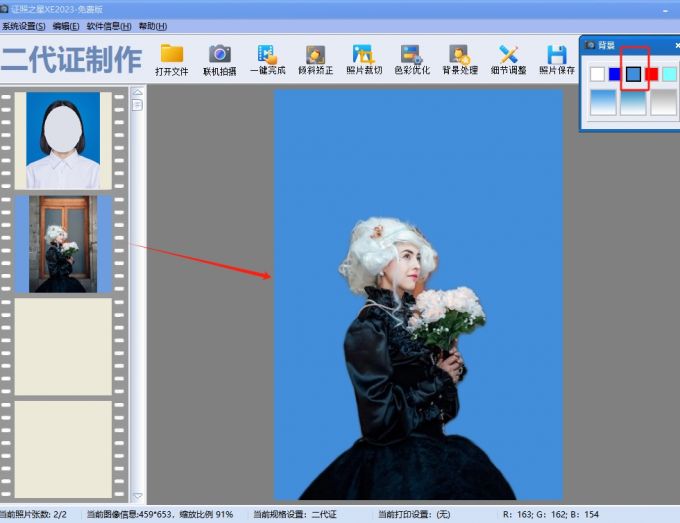This screenshot has height=523, width=680.
Task: Select the thumbnail of woman holding flowers
Action: [x=63, y=244]
